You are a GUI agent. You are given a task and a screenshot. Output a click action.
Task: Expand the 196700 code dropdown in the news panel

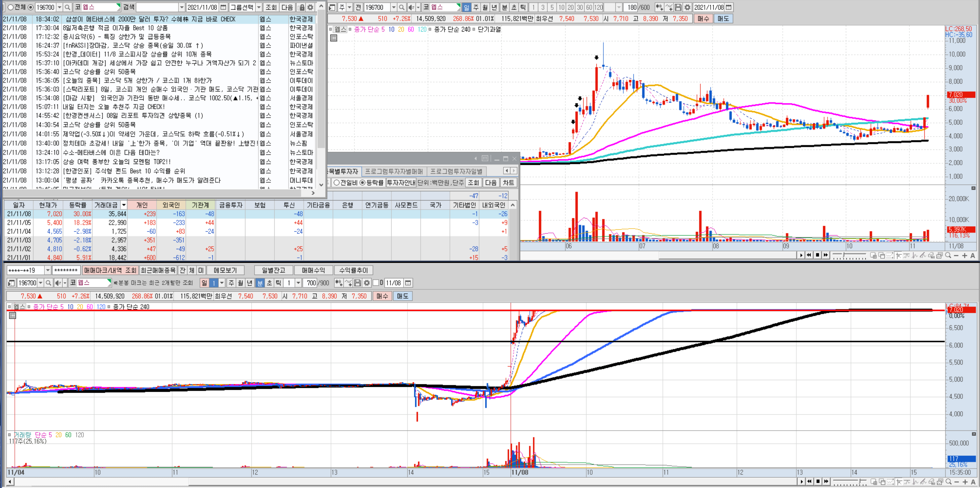pos(59,7)
